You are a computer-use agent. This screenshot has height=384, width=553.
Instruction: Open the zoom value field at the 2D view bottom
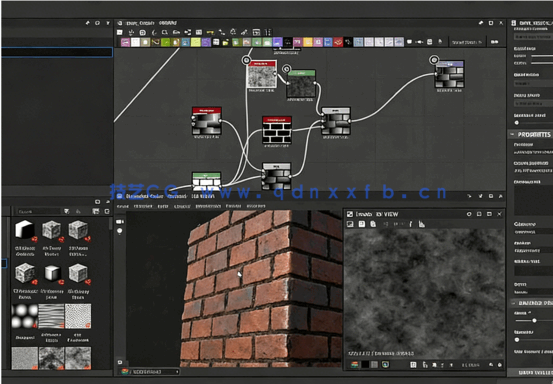(470, 365)
